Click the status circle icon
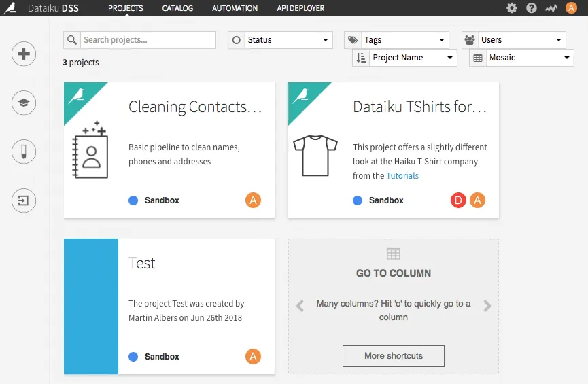The width and height of the screenshot is (588, 384). tap(237, 39)
